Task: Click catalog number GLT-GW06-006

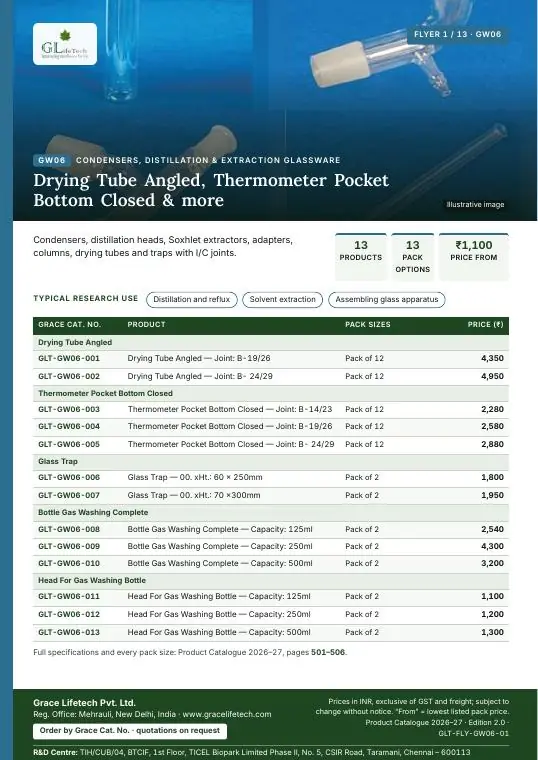Action: coord(69,477)
